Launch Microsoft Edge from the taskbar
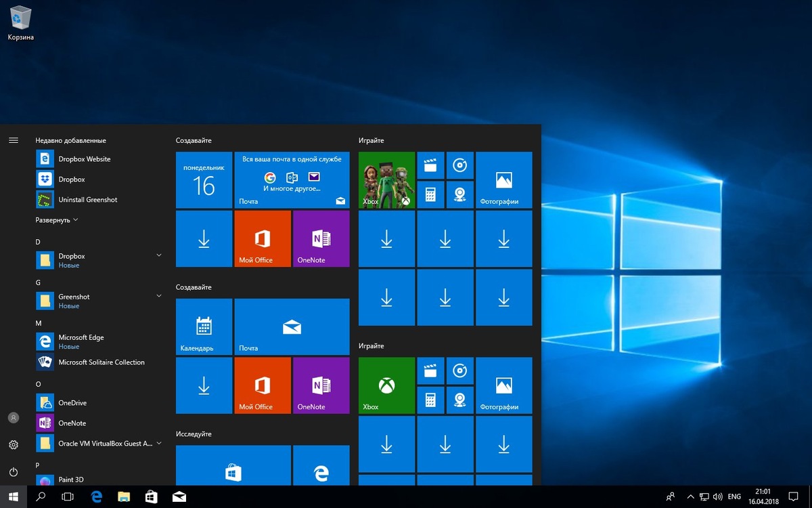 pyautogui.click(x=96, y=496)
